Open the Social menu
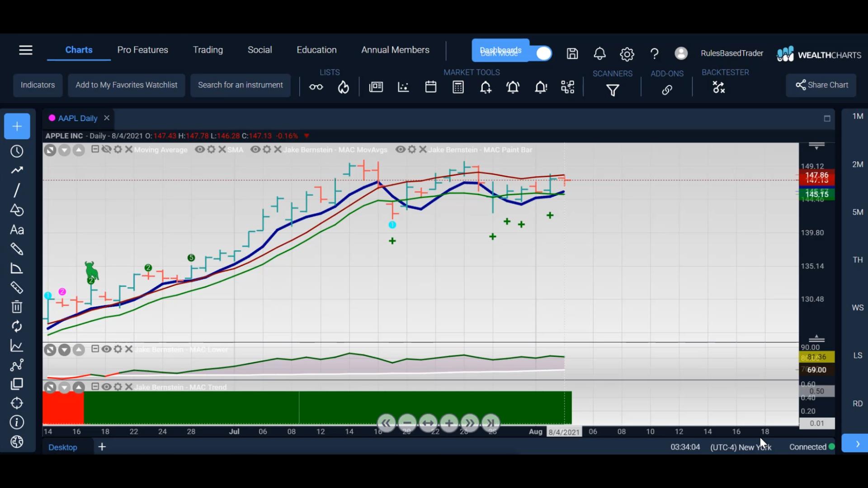868x488 pixels. (x=259, y=50)
